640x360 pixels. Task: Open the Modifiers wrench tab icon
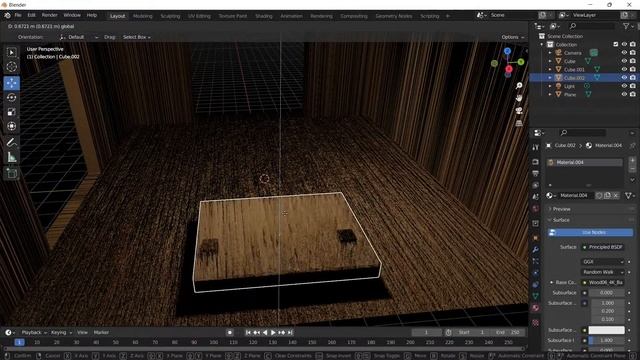coord(536,249)
